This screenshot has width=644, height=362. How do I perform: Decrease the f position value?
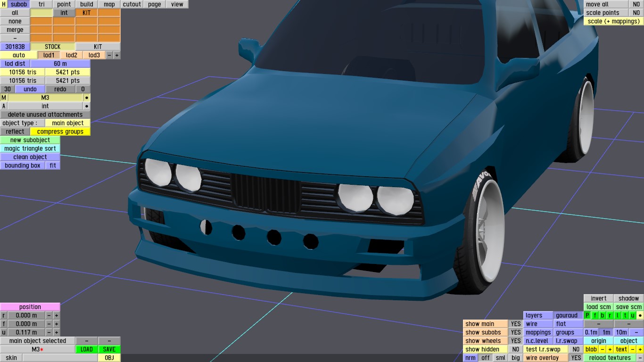point(49,324)
